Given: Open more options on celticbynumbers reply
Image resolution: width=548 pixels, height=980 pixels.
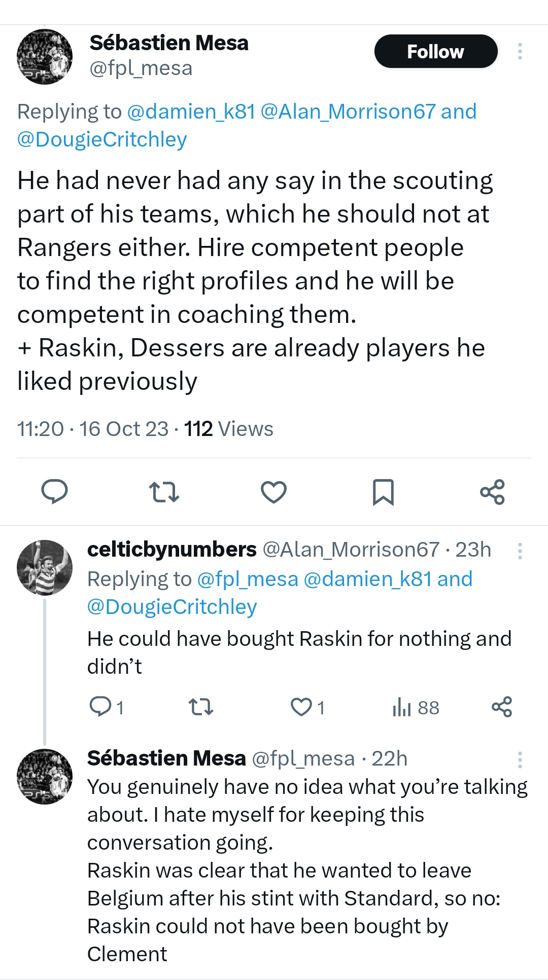Looking at the screenshot, I should [520, 551].
